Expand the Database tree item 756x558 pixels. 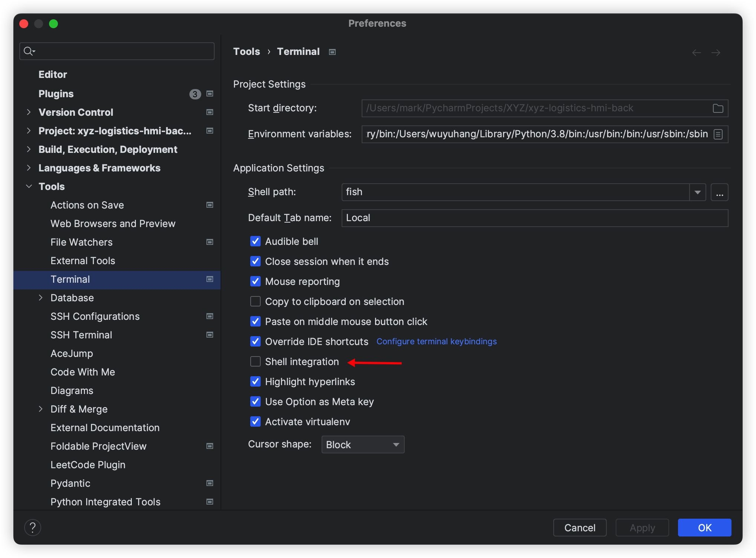point(41,298)
